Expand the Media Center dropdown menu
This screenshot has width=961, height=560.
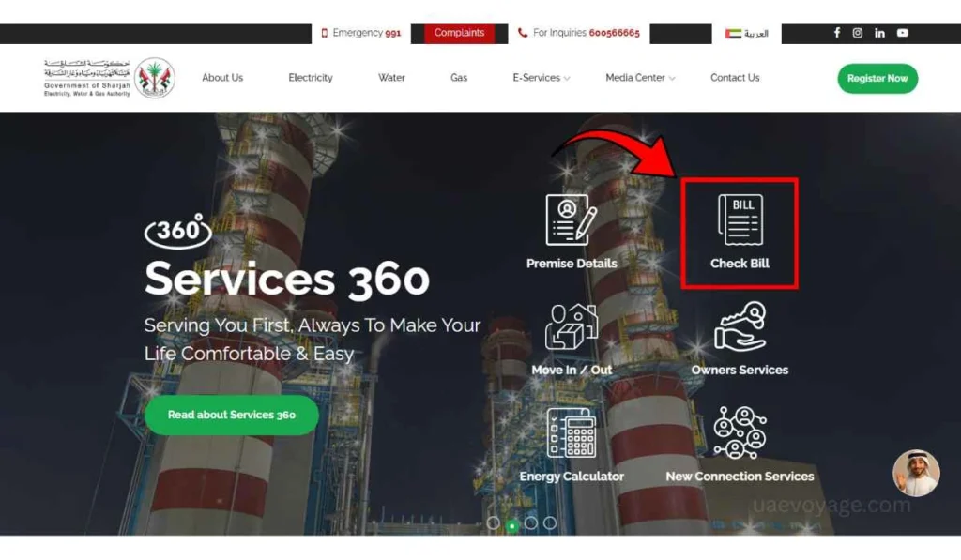click(x=640, y=78)
